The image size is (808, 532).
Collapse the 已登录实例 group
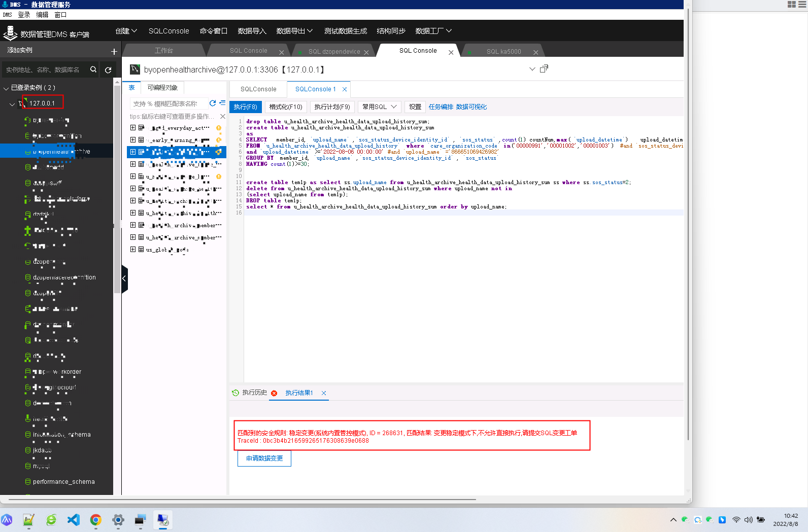[6, 88]
